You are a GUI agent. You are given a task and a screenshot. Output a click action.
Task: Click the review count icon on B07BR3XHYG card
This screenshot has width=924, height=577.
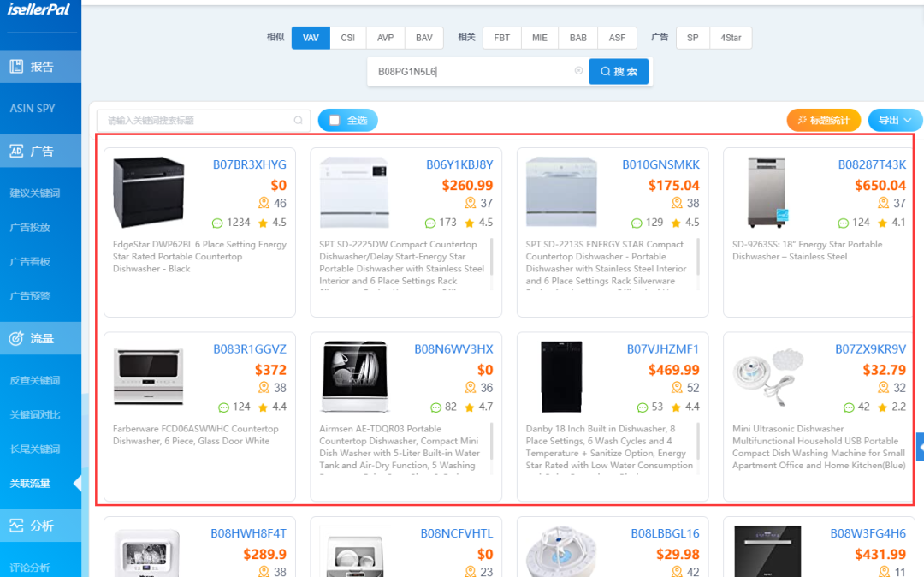219,223
